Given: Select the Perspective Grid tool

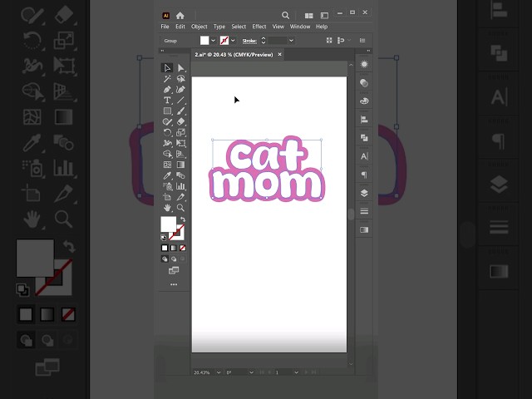Looking at the screenshot, I should click(x=180, y=154).
